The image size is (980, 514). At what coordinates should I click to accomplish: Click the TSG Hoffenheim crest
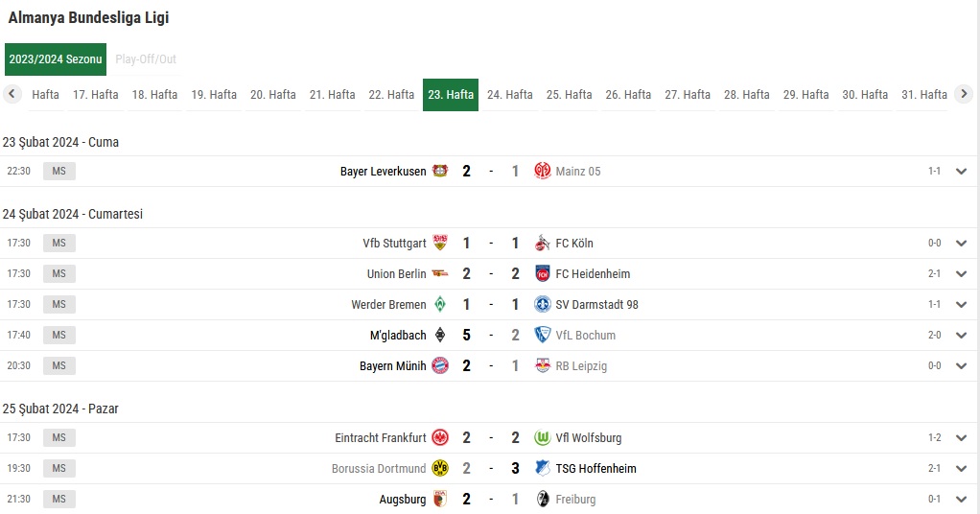pyautogui.click(x=542, y=468)
